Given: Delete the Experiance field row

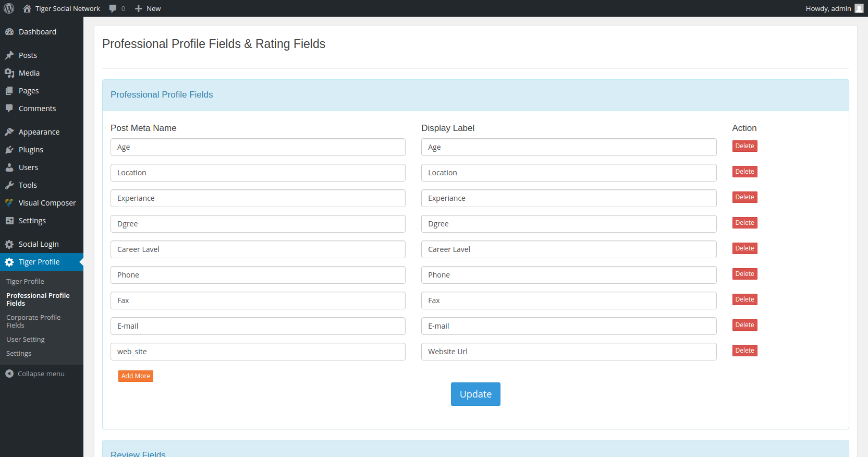Looking at the screenshot, I should (744, 197).
